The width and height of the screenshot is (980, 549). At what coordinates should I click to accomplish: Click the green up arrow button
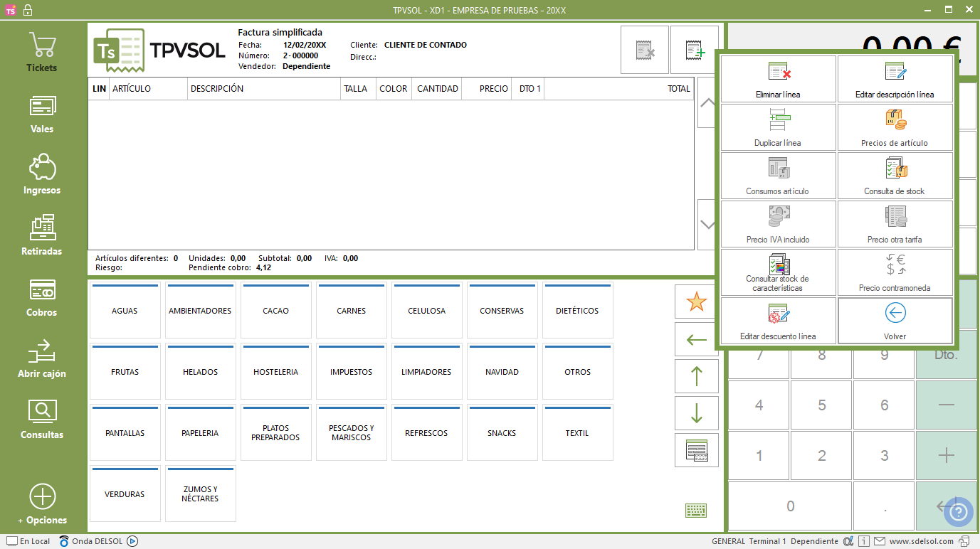click(697, 376)
